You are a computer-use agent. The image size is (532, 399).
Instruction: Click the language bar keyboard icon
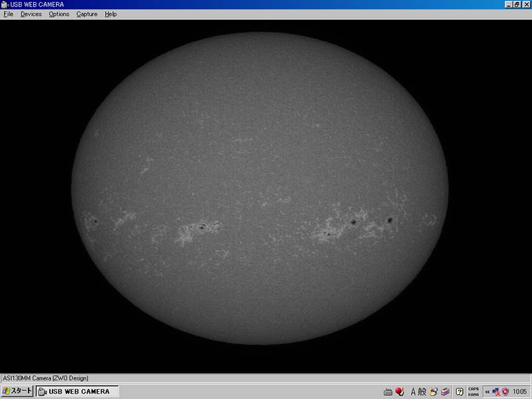pyautogui.click(x=388, y=392)
